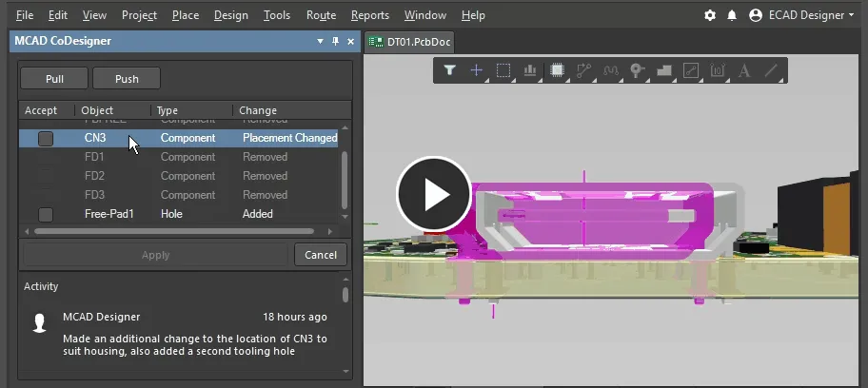The height and width of the screenshot is (388, 868).
Task: Click the changes list vertical scrollbar thumb
Action: click(345, 181)
